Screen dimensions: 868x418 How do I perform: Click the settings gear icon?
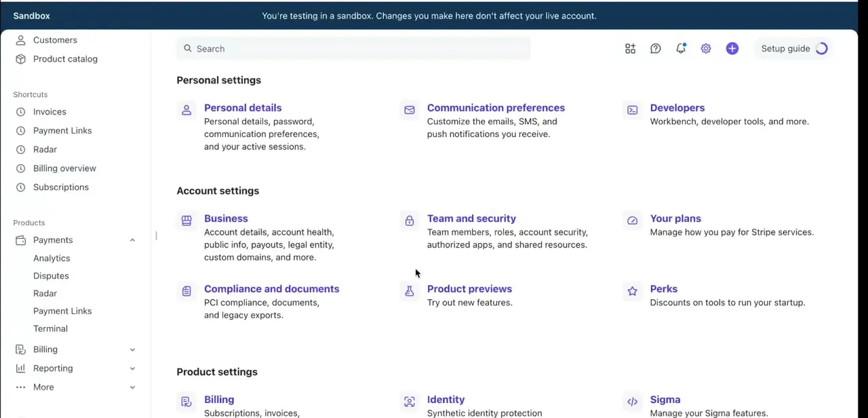click(706, 49)
